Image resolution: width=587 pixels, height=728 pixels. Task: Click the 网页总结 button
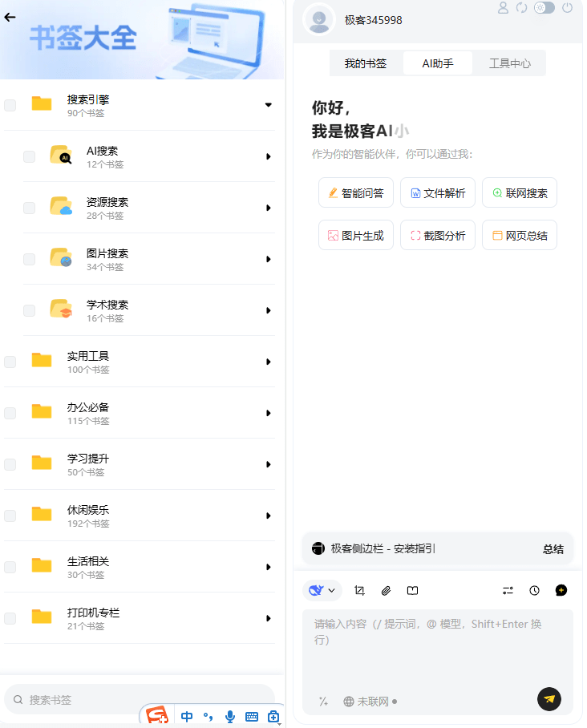coord(519,235)
